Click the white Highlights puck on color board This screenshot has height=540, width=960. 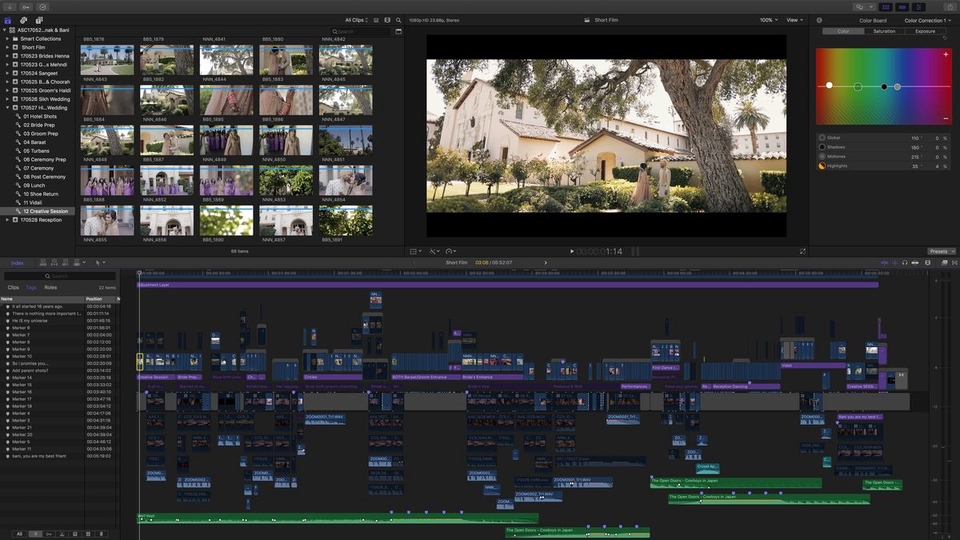coord(829,85)
